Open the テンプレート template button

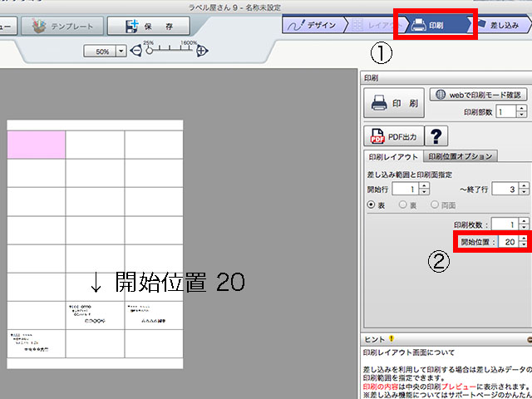tap(62, 26)
